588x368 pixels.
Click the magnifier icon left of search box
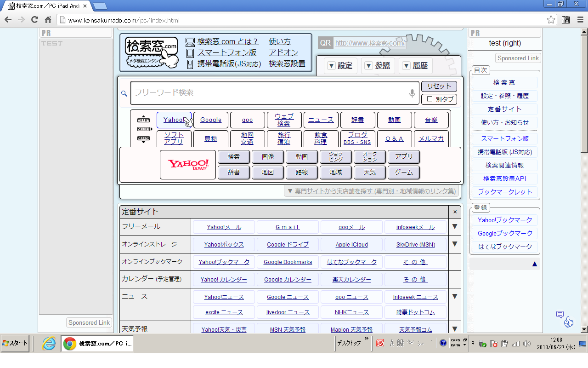coord(124,93)
